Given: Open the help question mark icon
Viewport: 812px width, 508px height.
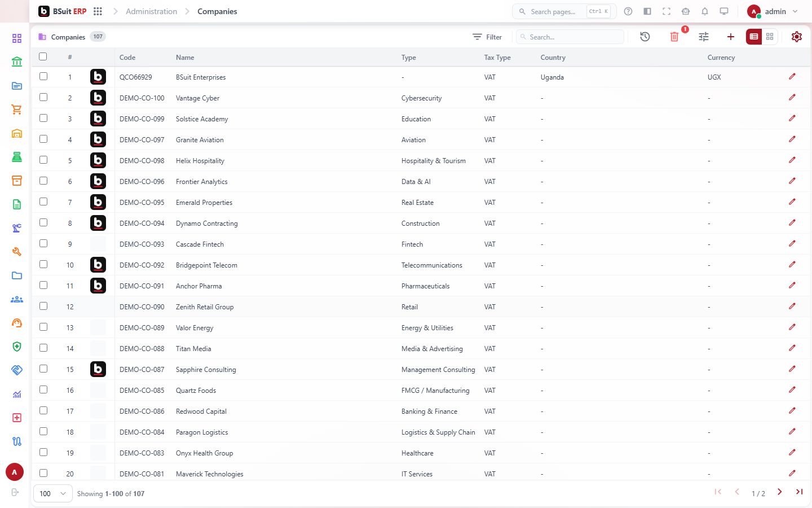Looking at the screenshot, I should point(628,11).
